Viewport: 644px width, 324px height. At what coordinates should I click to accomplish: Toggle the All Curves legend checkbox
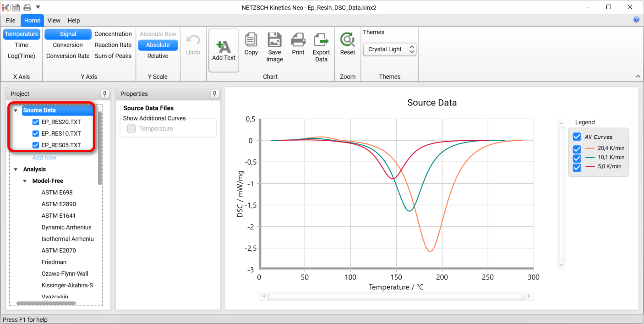click(x=577, y=137)
